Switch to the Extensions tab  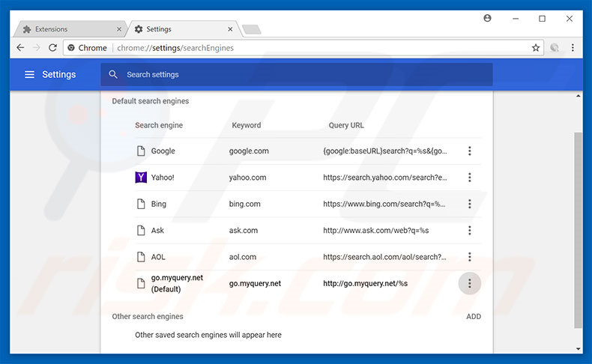[x=69, y=29]
